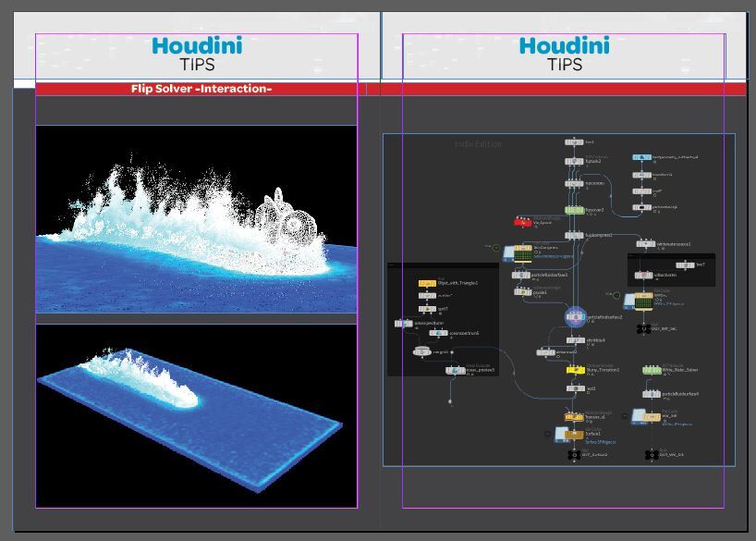This screenshot has height=541, width=756.
Task: Click the ww file cache node
Action: click(x=652, y=416)
